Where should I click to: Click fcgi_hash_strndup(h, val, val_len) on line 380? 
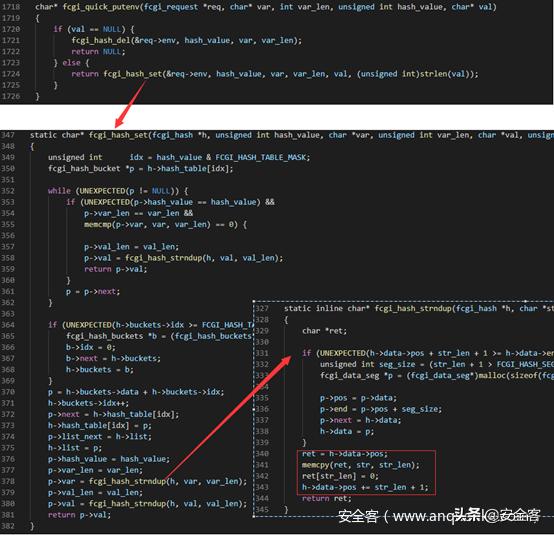[x=166, y=504]
